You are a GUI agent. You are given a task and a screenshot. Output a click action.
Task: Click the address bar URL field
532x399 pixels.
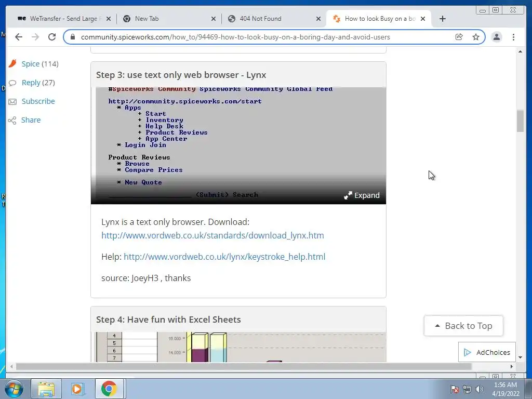pyautogui.click(x=235, y=37)
